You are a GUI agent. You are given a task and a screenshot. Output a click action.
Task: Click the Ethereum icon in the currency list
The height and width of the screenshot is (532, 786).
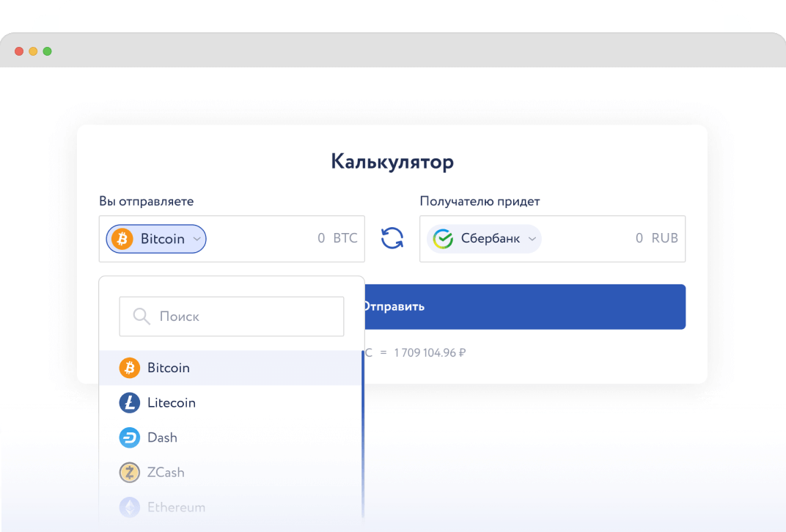[x=129, y=507]
